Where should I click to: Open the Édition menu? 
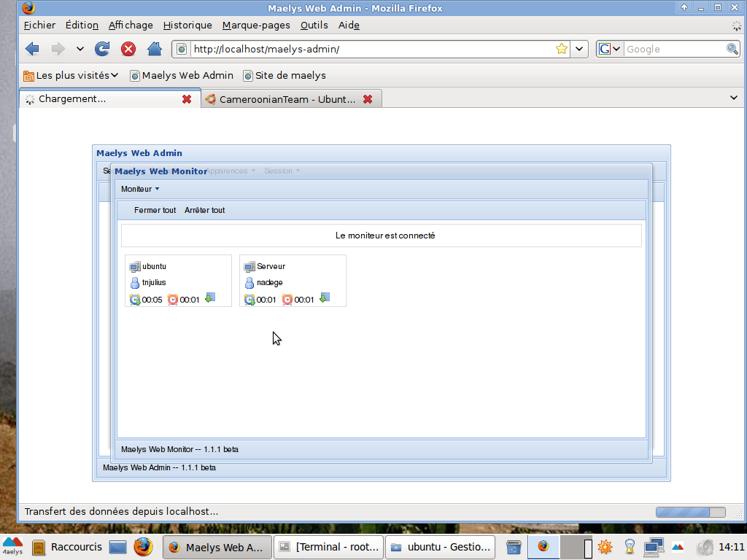pos(82,26)
